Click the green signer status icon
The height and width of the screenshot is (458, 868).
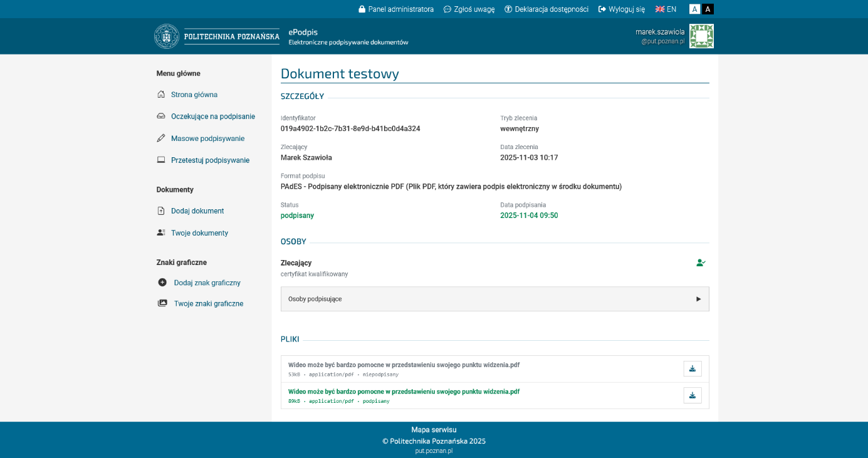[701, 263]
